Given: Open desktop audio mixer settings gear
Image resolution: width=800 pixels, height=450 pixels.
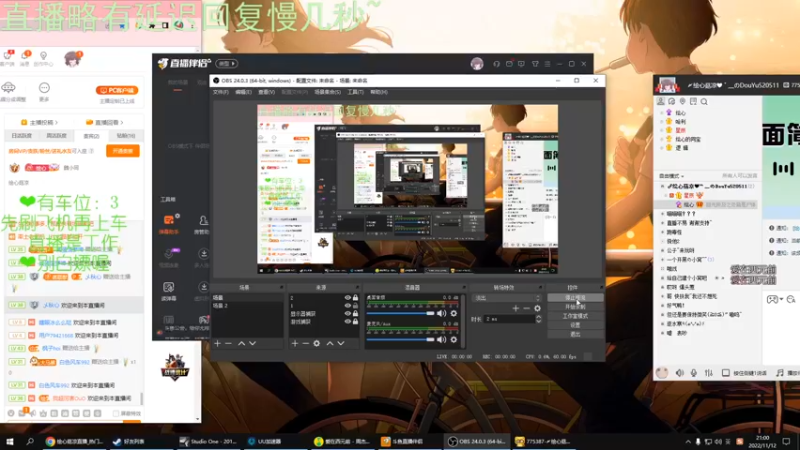Looking at the screenshot, I should tap(454, 313).
